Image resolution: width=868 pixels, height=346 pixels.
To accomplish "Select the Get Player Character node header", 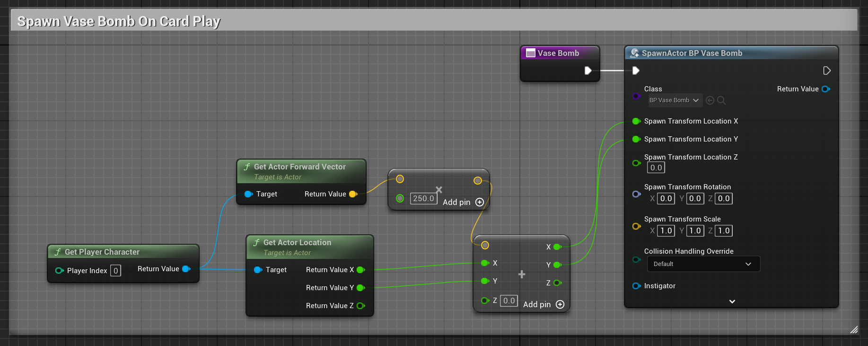I will point(123,252).
